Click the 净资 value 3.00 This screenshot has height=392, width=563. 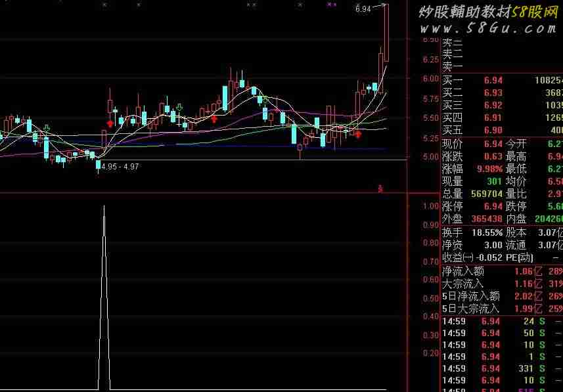click(x=493, y=245)
